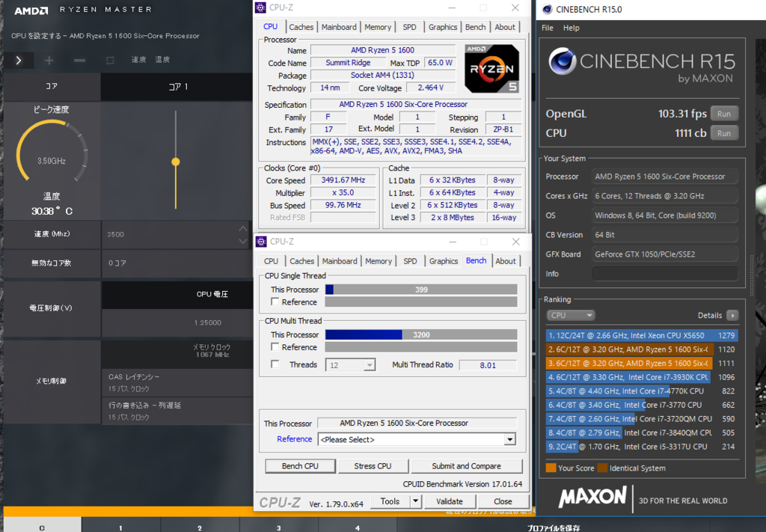766x532 pixels.
Task: Click Validate button in CPU-Z
Action: [450, 501]
